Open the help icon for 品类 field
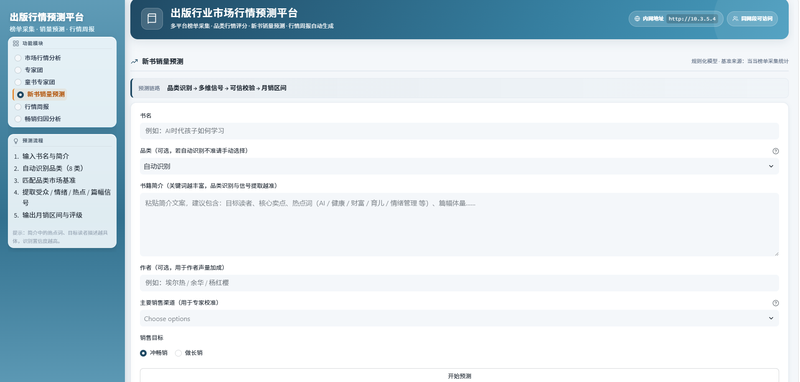 [776, 151]
